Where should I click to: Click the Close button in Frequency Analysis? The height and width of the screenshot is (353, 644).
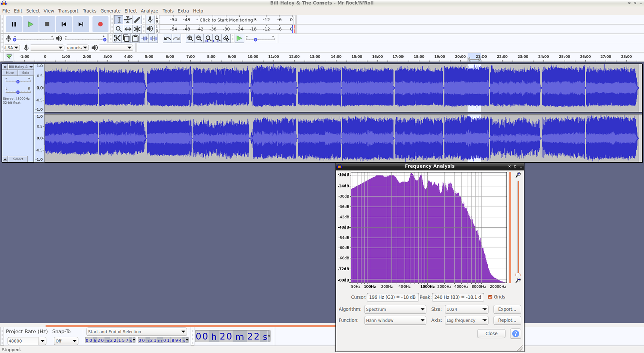[x=492, y=333]
